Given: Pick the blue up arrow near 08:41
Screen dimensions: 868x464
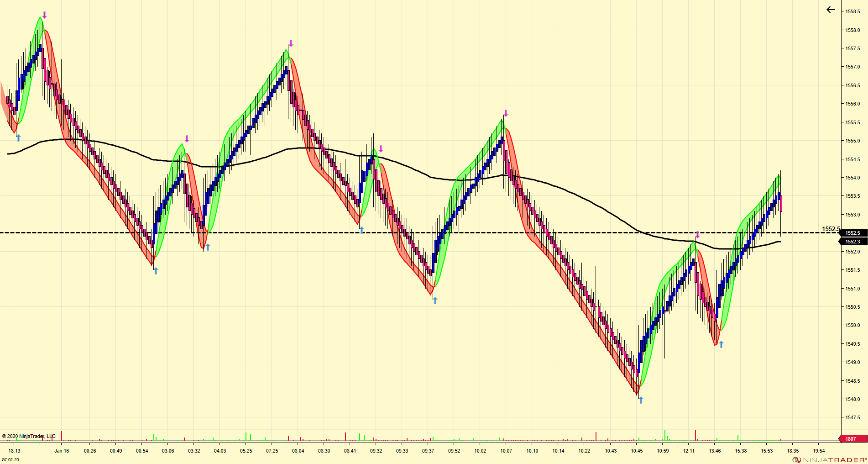Looking at the screenshot, I should [x=361, y=230].
